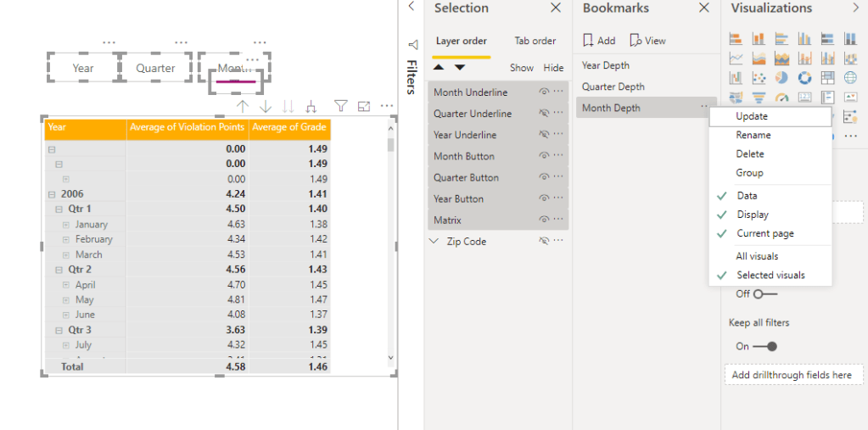Expand the Zip Code group in Selection
Viewport: 868px width, 430px height.
click(434, 242)
